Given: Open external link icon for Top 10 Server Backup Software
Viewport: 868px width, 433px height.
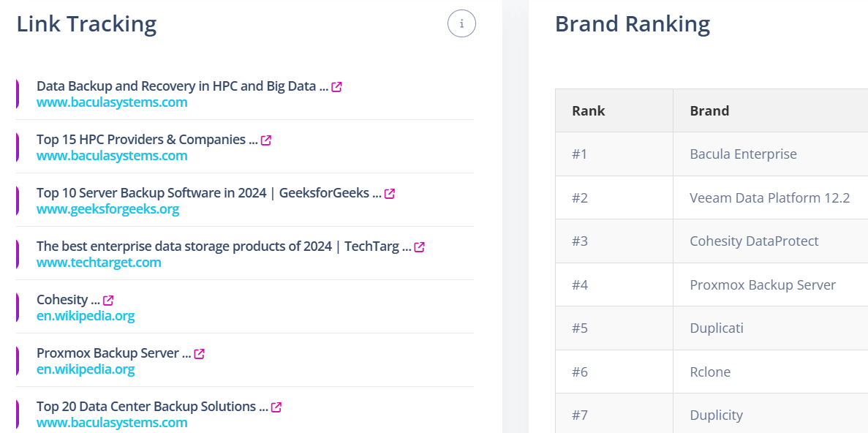Looking at the screenshot, I should [x=390, y=194].
